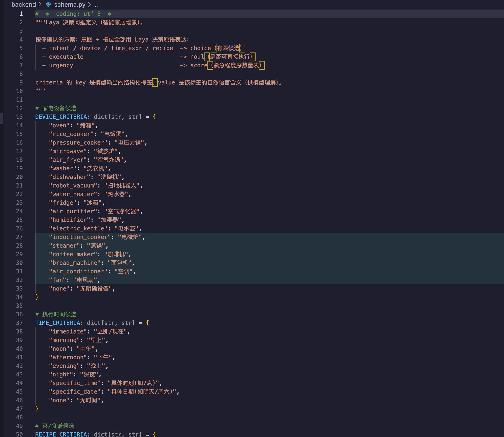Open the backend folder breadcrumb
504x437 pixels.
point(24,4)
